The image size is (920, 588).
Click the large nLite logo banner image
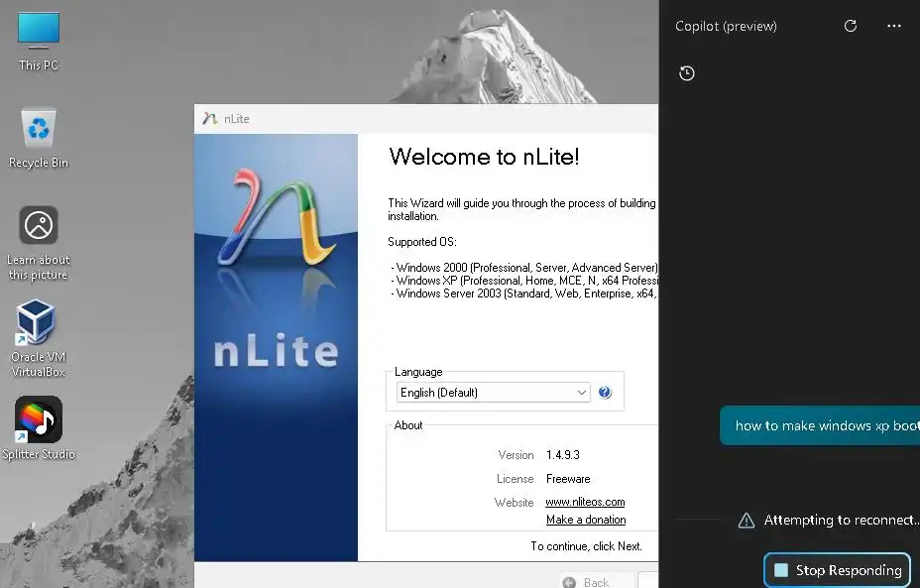(276, 347)
